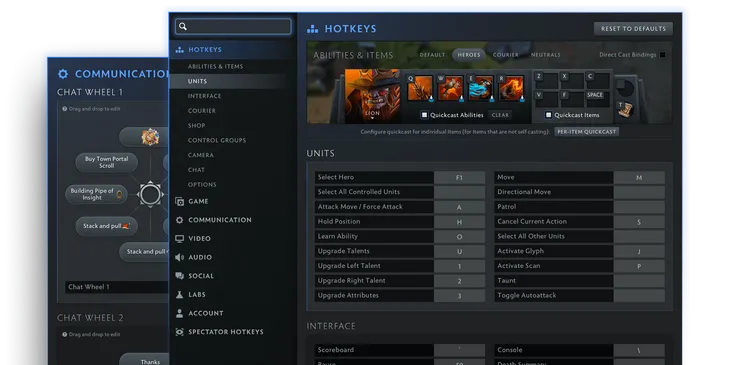Rebind the Select Hero key showing F1
This screenshot has width=730, height=365.
pyautogui.click(x=460, y=177)
